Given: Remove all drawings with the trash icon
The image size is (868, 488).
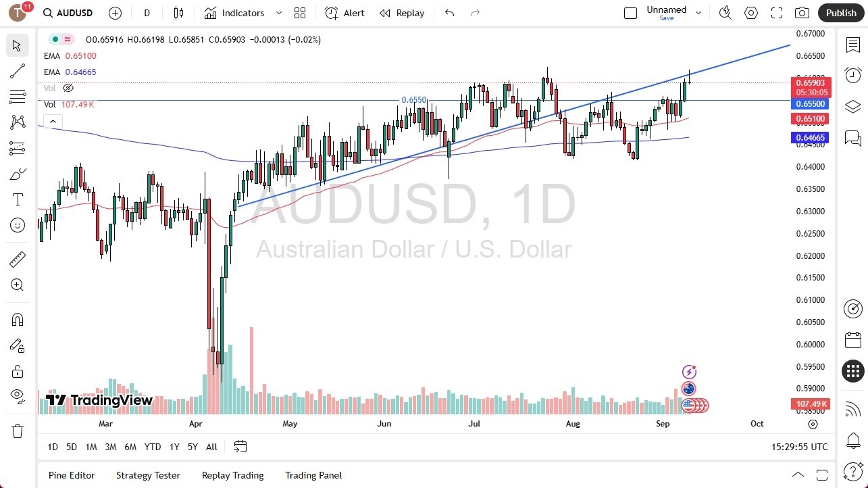Looking at the screenshot, I should 17,431.
